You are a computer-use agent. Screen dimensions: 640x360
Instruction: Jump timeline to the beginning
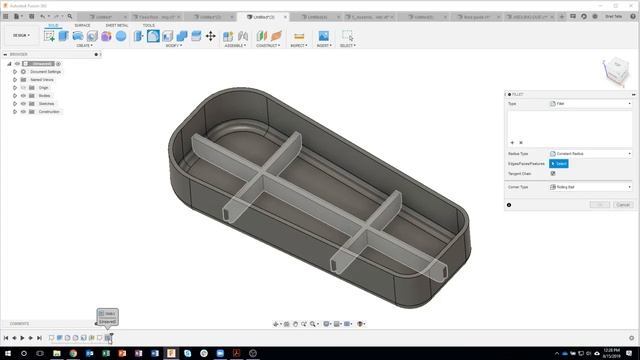6,338
